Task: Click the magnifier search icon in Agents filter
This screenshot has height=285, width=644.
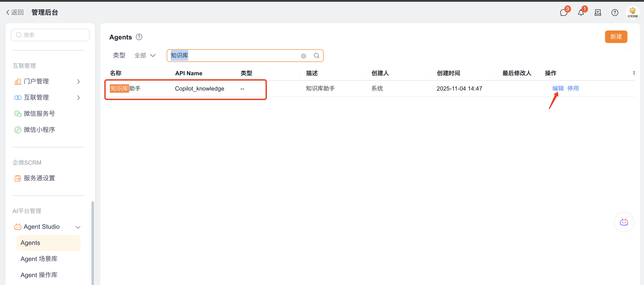Action: 316,56
